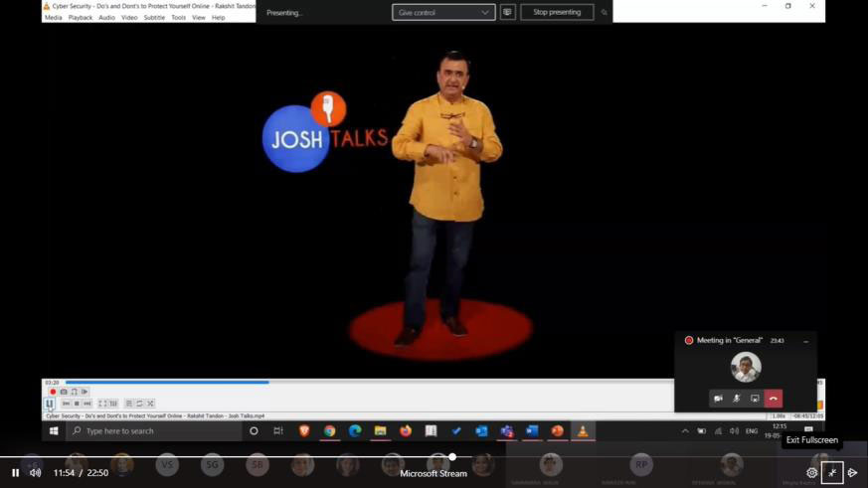This screenshot has height=488, width=868.
Task: Open the VLC View menu
Action: [x=199, y=18]
